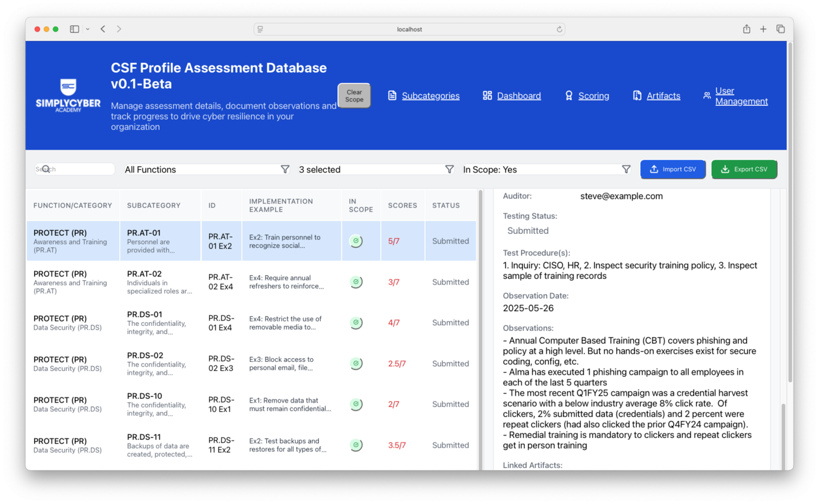The width and height of the screenshot is (819, 504).
Task: Open the All Functions dropdown
Action: (203, 169)
